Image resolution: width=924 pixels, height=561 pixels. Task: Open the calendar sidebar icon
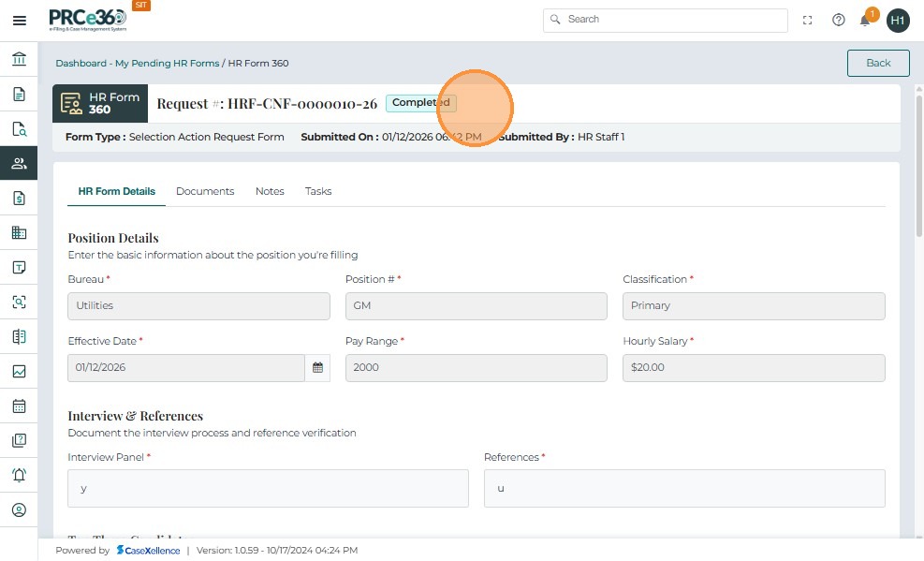click(x=19, y=406)
